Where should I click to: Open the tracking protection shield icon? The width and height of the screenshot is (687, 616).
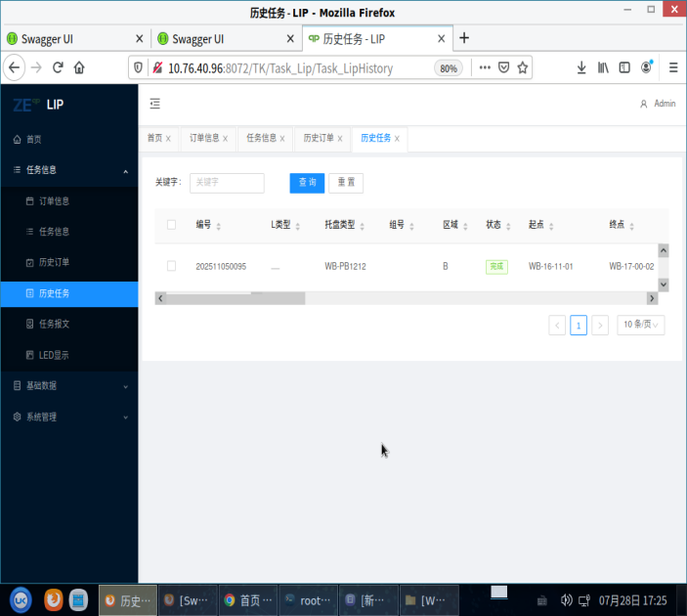pyautogui.click(x=138, y=68)
